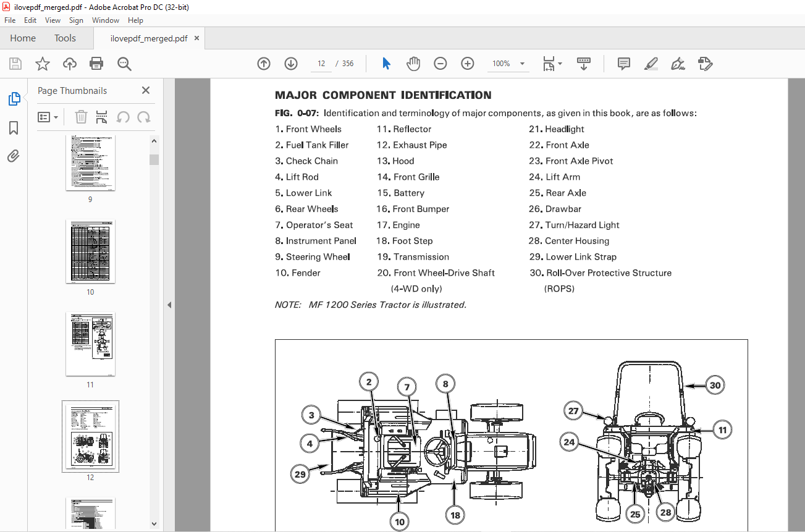805x532 pixels.
Task: Open the thumbnail options dropdown menu
Action: [48, 117]
